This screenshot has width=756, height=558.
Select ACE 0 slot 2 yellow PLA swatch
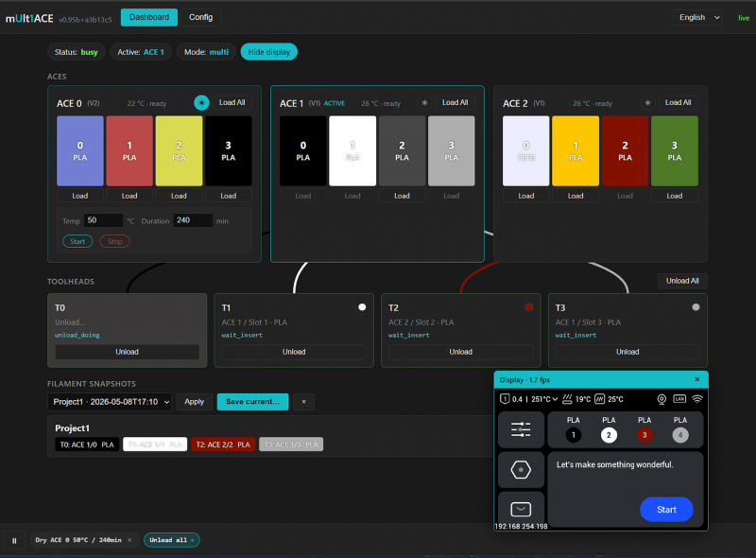[179, 150]
